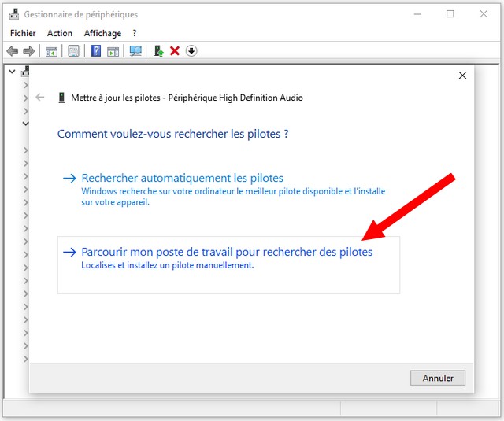This screenshot has height=421, width=504.
Task: Click the Annuler button
Action: pos(438,378)
